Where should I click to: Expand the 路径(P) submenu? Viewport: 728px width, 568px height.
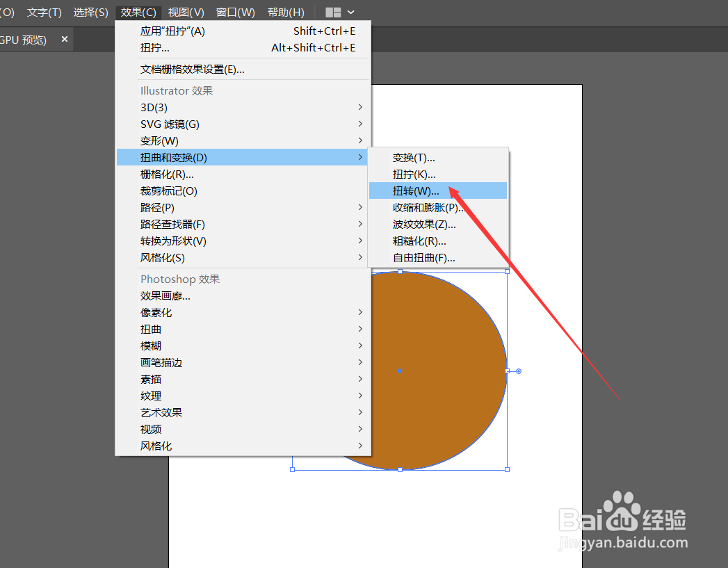coord(243,207)
